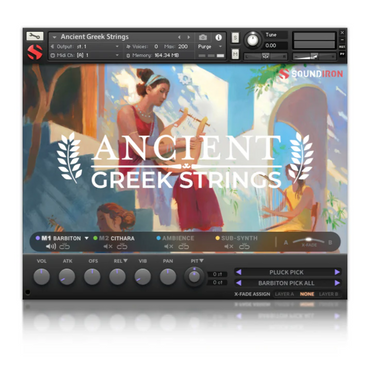Go to previous instrument with left arrow
This screenshot has width=370, height=370.
point(179,37)
